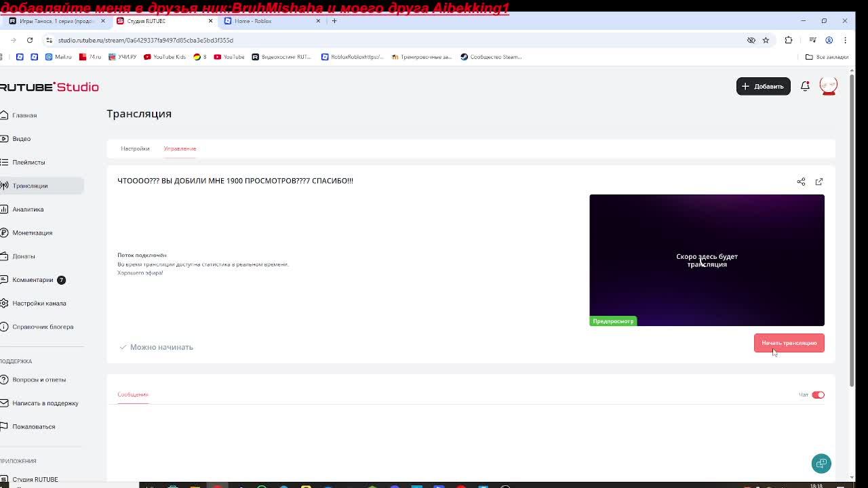Screen dimensions: 868x488
Task: Click the address bar URL
Action: (x=146, y=40)
